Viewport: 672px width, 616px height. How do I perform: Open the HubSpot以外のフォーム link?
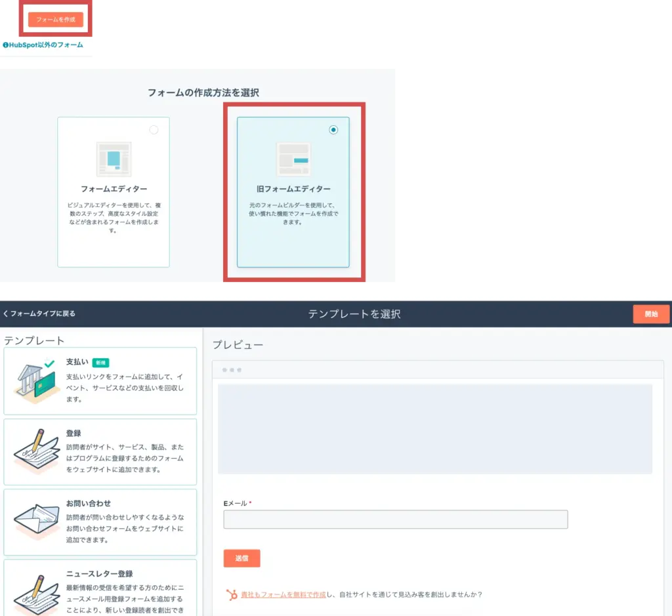coord(47,45)
